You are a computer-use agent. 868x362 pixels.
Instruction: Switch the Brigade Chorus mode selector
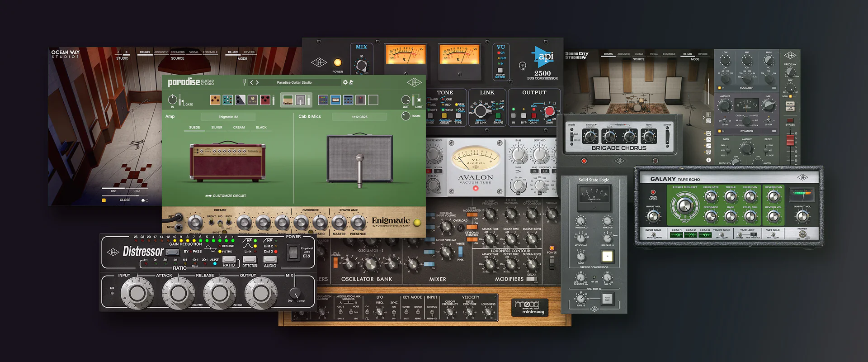[x=572, y=136]
